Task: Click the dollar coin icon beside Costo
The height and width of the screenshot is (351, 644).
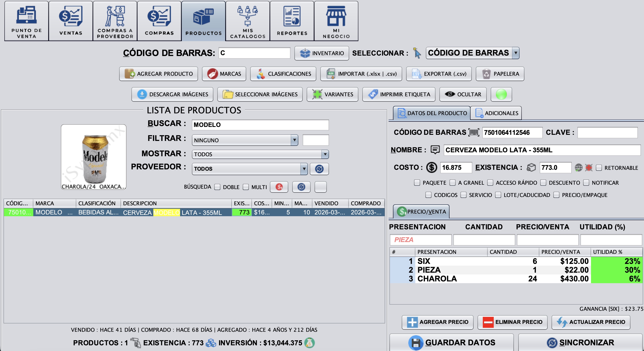Action: [432, 167]
